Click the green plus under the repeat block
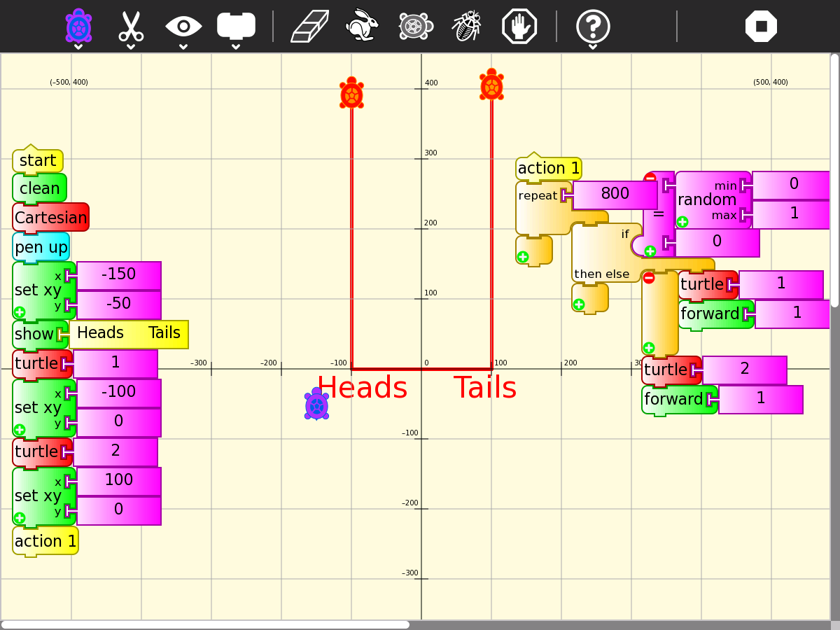The height and width of the screenshot is (630, 840). tap(523, 257)
